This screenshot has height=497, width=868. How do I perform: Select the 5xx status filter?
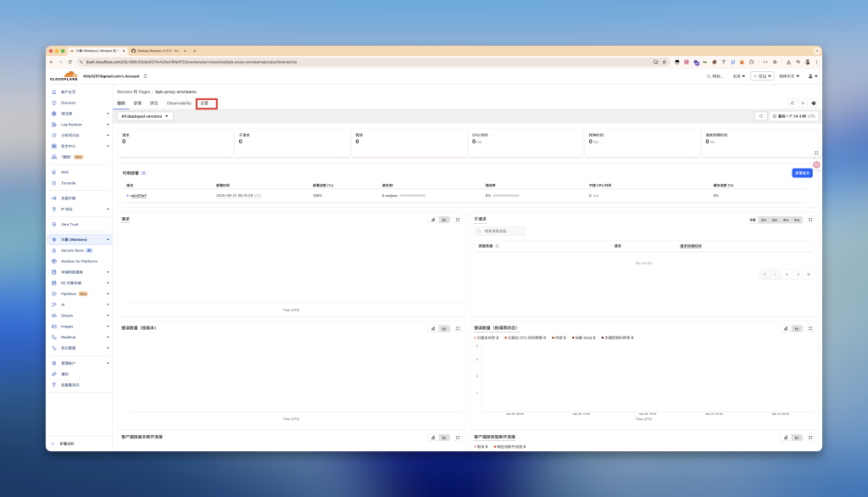[797, 220]
